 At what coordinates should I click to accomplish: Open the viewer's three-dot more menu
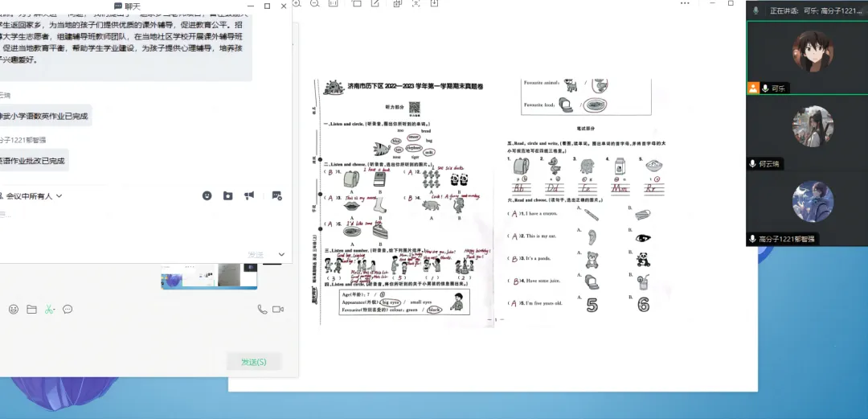685,3
